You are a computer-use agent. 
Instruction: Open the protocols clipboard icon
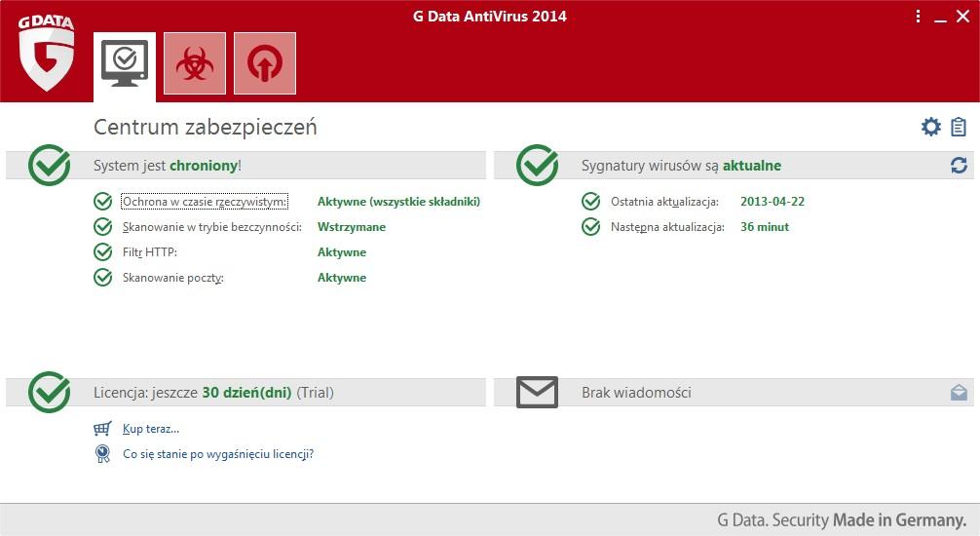(959, 127)
